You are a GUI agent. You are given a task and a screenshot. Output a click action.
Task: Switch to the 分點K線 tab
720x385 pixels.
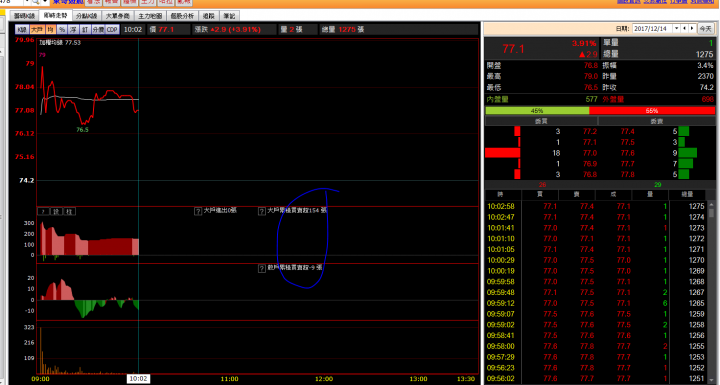point(86,16)
